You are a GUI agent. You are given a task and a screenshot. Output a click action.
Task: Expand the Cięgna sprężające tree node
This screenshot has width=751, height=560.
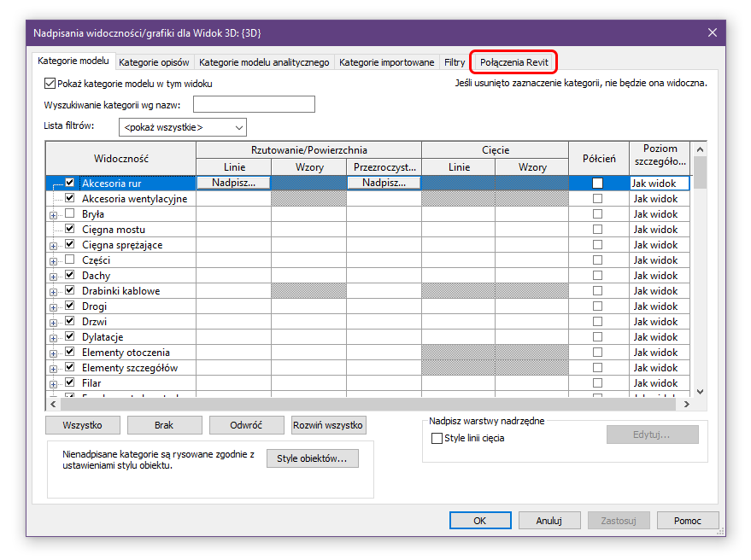tap(53, 246)
